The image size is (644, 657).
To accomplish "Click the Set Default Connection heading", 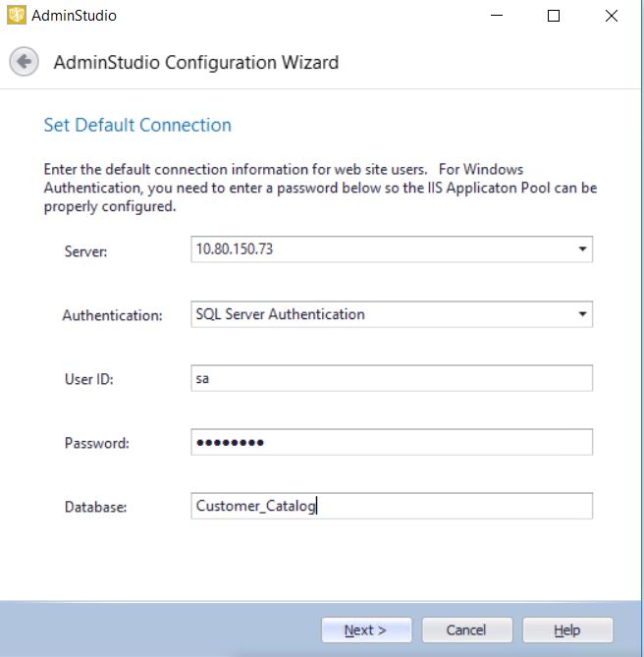I will tap(137, 126).
